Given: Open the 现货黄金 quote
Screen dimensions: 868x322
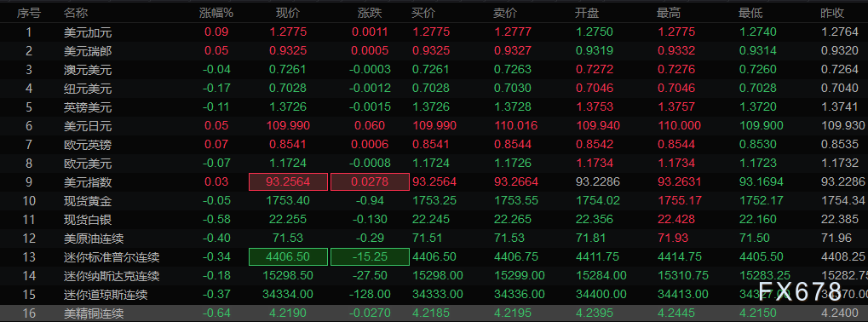Looking at the screenshot, I should 434,201.
